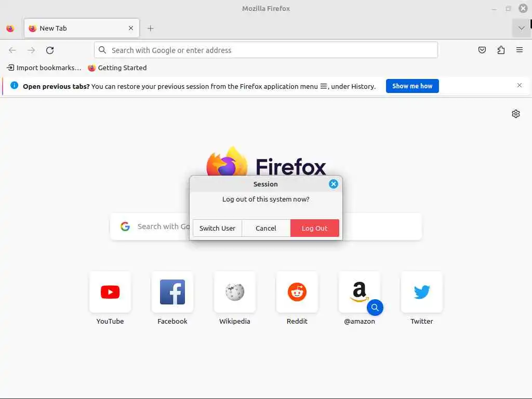Screen dimensions: 532x399
Task: Click the Switch User button
Action: (x=218, y=228)
